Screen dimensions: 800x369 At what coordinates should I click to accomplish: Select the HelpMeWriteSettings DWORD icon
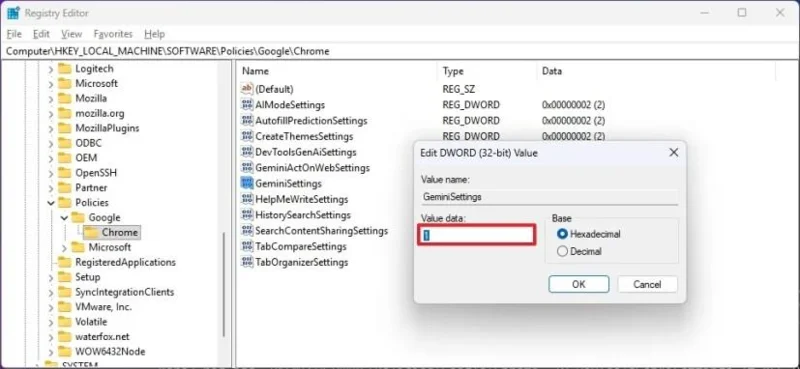pos(247,199)
